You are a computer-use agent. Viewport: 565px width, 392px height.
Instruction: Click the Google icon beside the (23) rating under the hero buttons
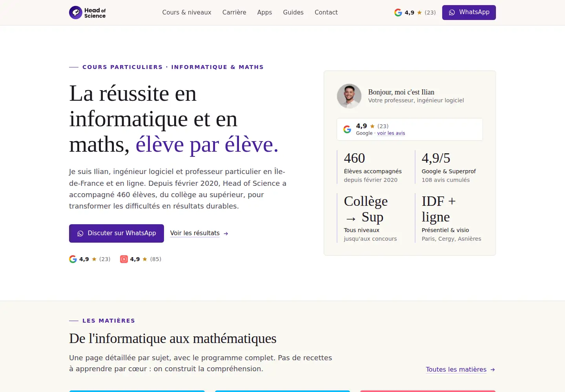click(x=73, y=259)
